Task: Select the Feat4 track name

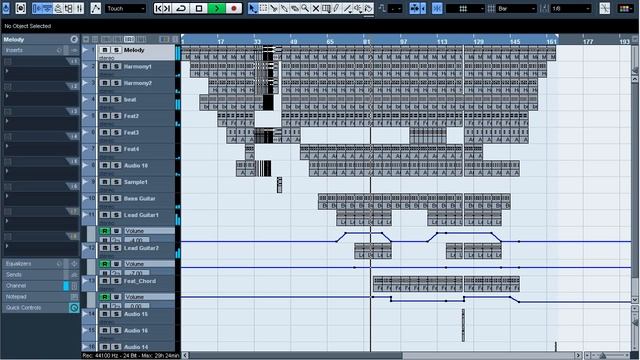Action: click(131, 149)
